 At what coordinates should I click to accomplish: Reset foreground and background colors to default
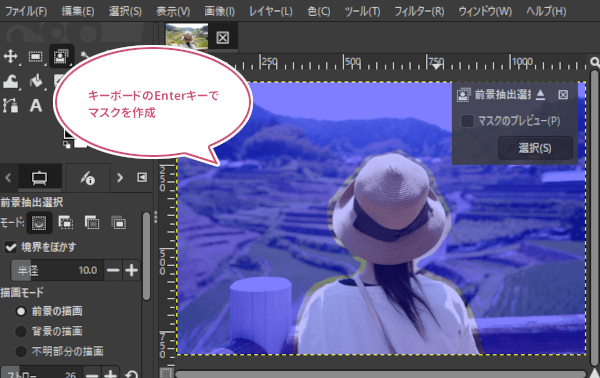[x=67, y=145]
